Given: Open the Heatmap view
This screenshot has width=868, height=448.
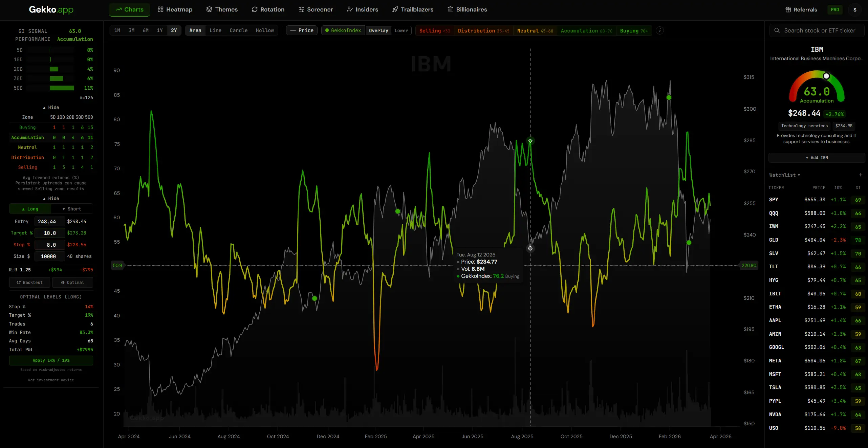Looking at the screenshot, I should 175,9.
